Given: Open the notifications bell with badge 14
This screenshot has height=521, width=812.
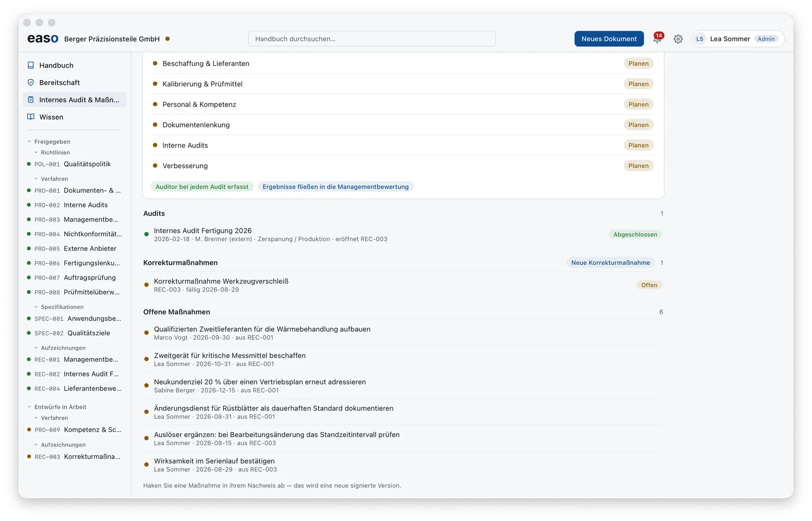Looking at the screenshot, I should pyautogui.click(x=658, y=39).
